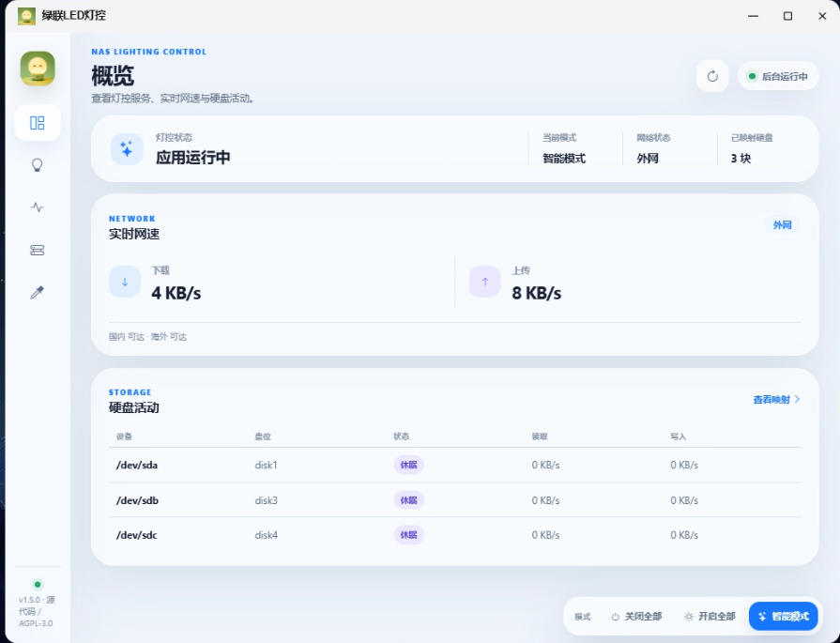Viewport: 840px width, 643px height.
Task: Click the refresh icon button
Action: (712, 76)
